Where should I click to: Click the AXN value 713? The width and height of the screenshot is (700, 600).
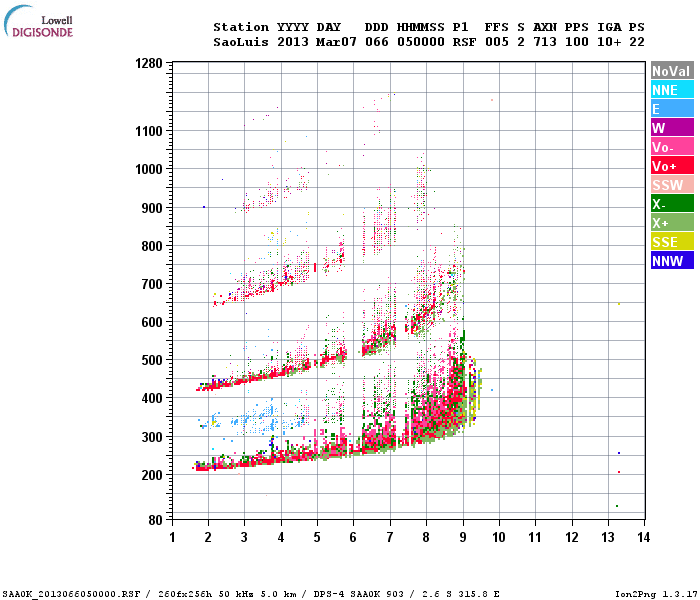tap(545, 42)
